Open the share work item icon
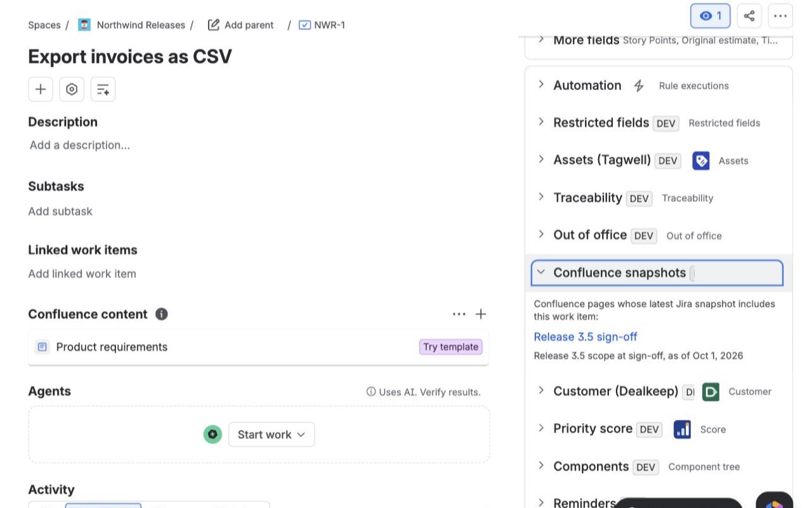This screenshot has width=812, height=508. coord(749,16)
